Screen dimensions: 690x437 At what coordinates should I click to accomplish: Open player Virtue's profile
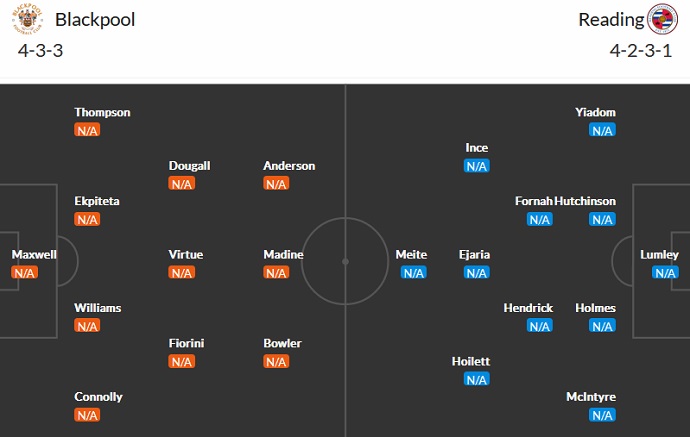(x=186, y=255)
